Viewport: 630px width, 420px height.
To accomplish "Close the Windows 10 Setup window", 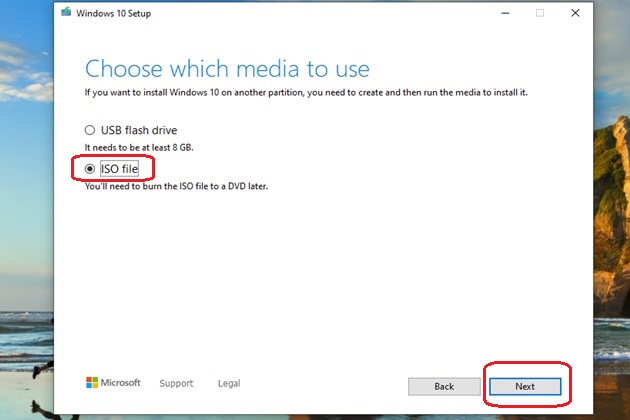I will 575,13.
